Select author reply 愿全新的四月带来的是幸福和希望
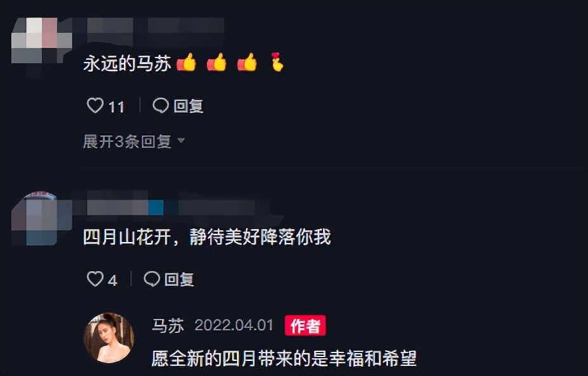This screenshot has height=376, width=588. (x=284, y=358)
